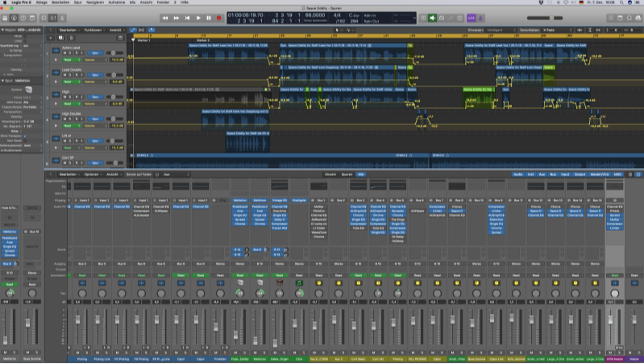Open the Ablage menu
644x364 pixels.
click(x=41, y=2)
